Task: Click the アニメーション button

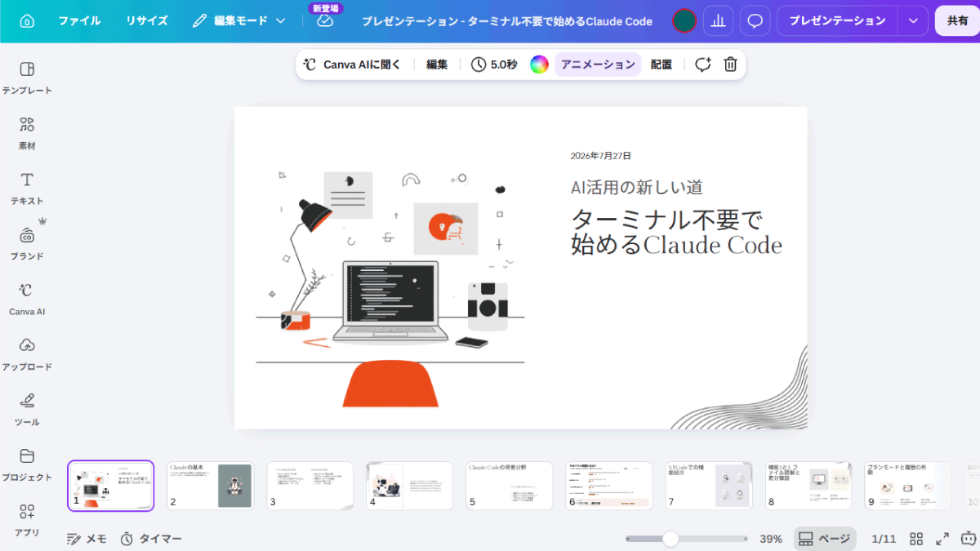Action: 598,64
